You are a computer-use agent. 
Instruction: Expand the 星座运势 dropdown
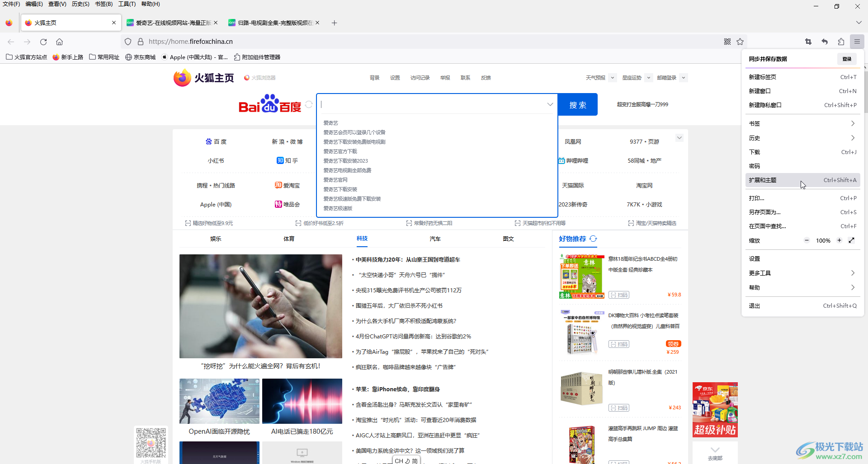point(648,78)
